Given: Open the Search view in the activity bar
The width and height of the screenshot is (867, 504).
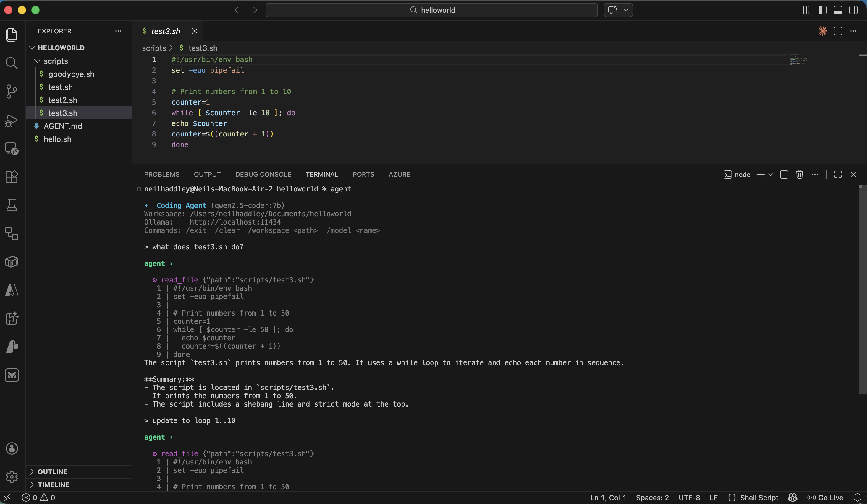Looking at the screenshot, I should (x=12, y=63).
